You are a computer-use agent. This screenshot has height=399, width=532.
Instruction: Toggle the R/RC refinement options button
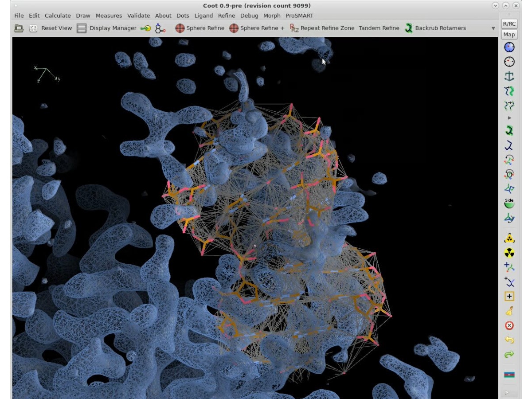(509, 24)
